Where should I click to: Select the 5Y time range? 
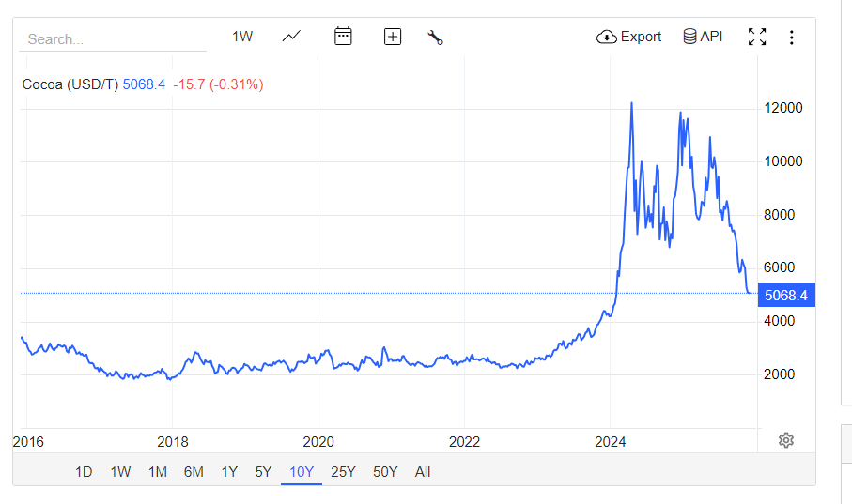pyautogui.click(x=263, y=472)
